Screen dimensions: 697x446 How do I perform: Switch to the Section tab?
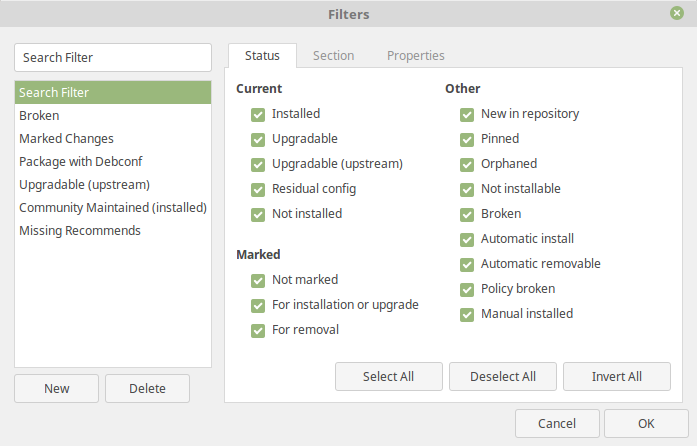(333, 56)
